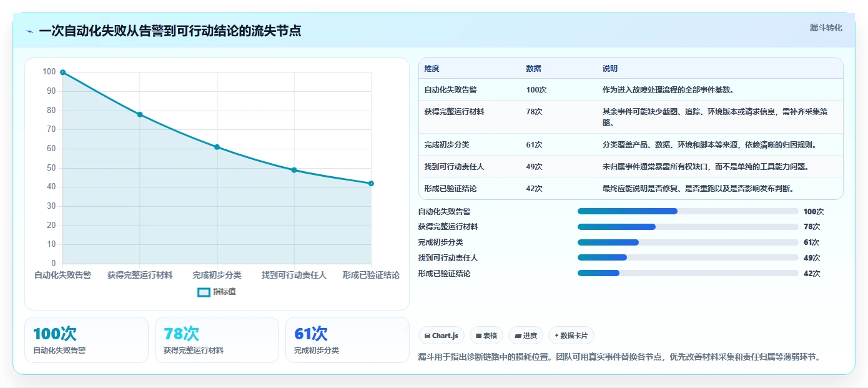Select the Chart.js tag chip

point(441,336)
